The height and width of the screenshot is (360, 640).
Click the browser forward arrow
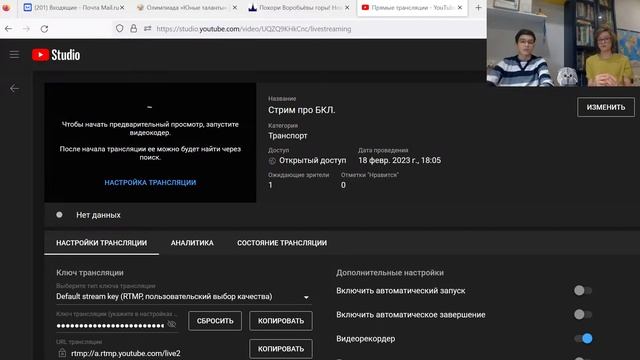coord(26,29)
